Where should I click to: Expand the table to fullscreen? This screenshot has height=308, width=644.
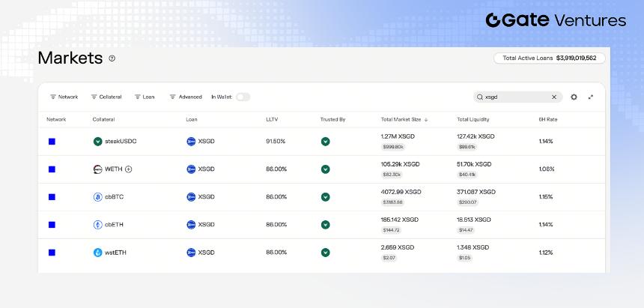click(x=591, y=97)
